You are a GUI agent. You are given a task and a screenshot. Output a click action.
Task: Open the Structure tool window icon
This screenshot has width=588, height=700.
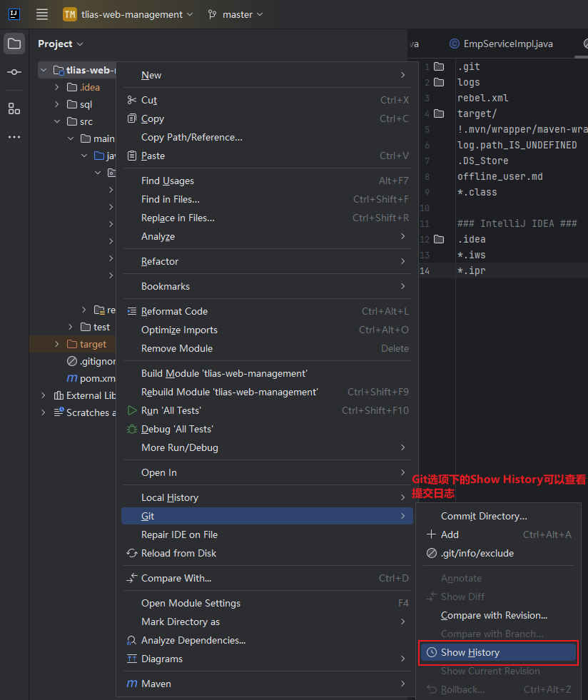point(14,108)
